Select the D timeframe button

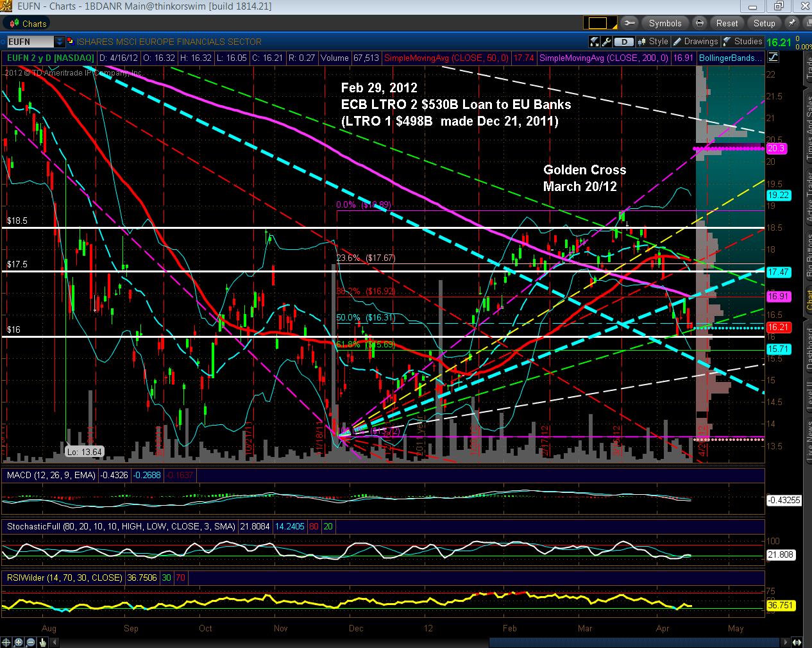623,42
